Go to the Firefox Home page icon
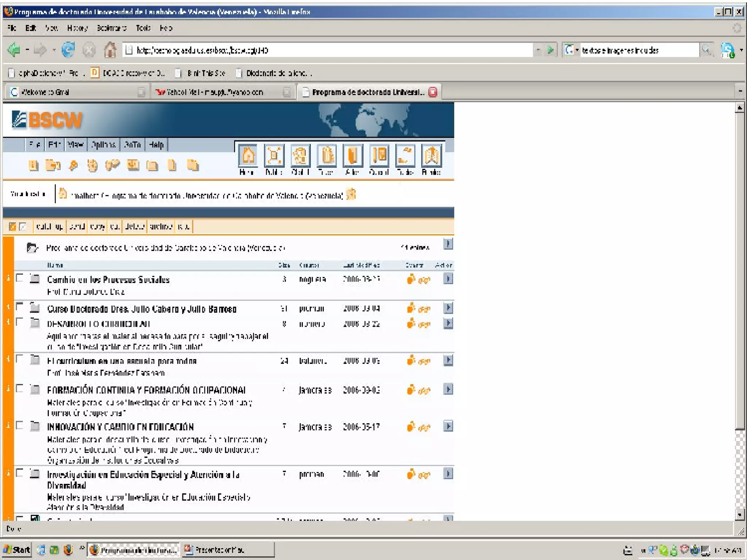Image resolution: width=747 pixels, height=560 pixels. (110, 50)
